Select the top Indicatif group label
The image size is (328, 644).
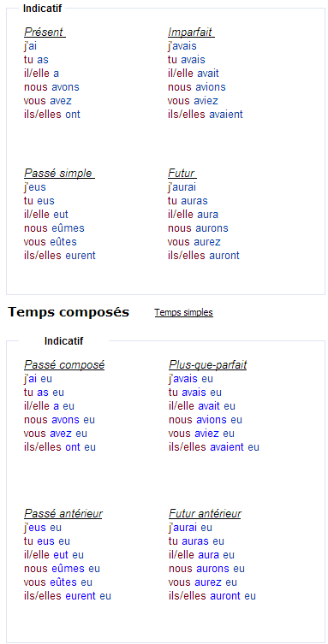[42, 9]
